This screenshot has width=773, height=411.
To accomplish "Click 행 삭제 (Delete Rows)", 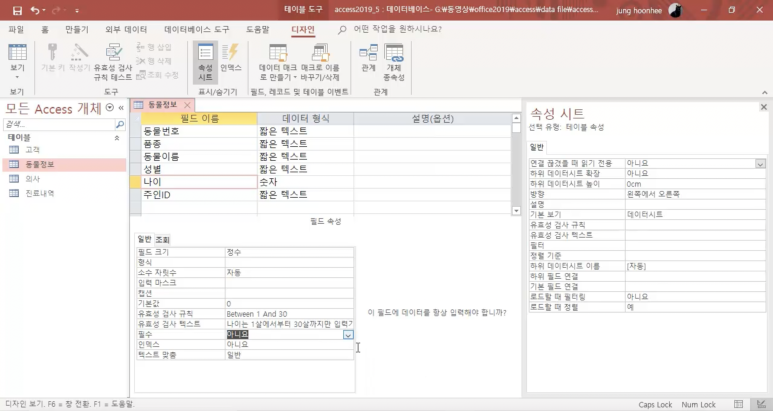I will (x=154, y=61).
